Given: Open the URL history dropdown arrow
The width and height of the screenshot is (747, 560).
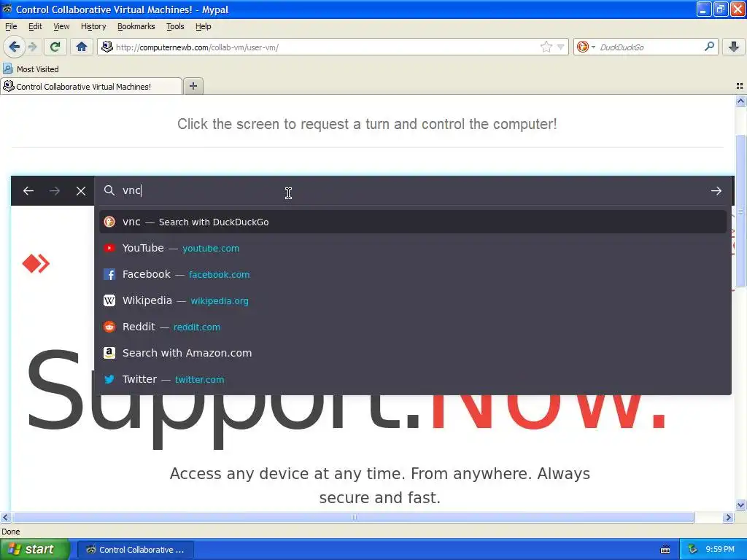Looking at the screenshot, I should (x=561, y=47).
